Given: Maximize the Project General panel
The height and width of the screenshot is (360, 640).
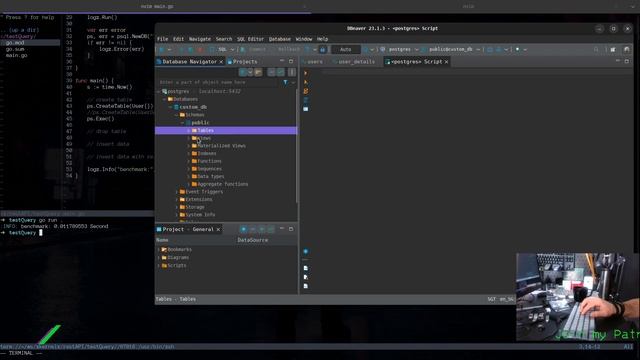Looking at the screenshot, I should coord(291,229).
